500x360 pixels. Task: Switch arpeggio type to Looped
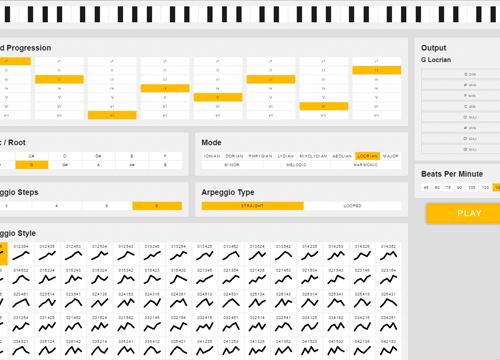(352, 206)
